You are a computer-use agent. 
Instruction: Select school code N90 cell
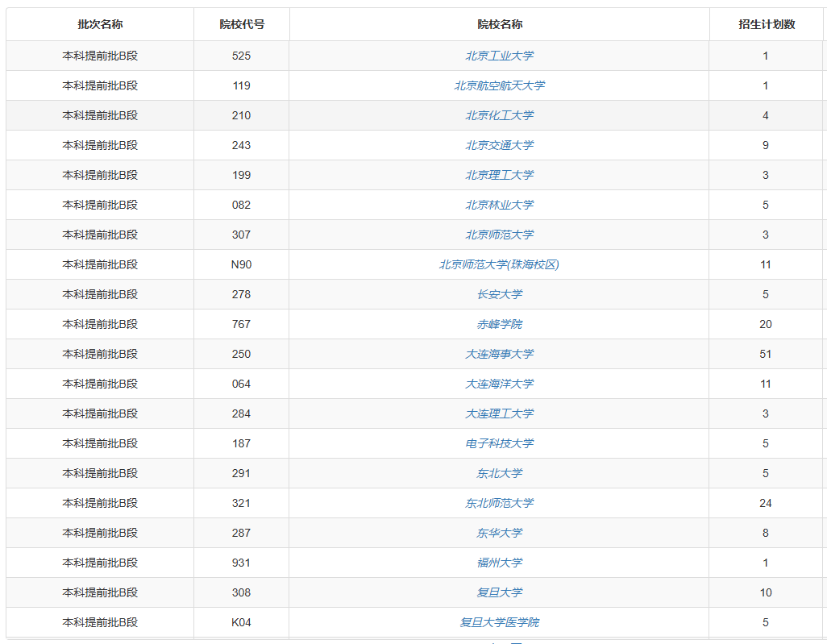[242, 264]
